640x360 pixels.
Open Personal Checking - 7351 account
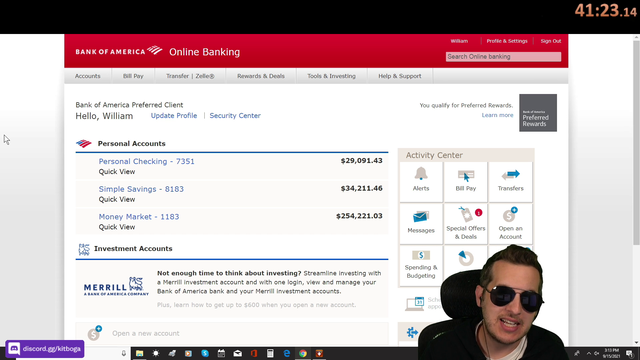[x=147, y=161]
